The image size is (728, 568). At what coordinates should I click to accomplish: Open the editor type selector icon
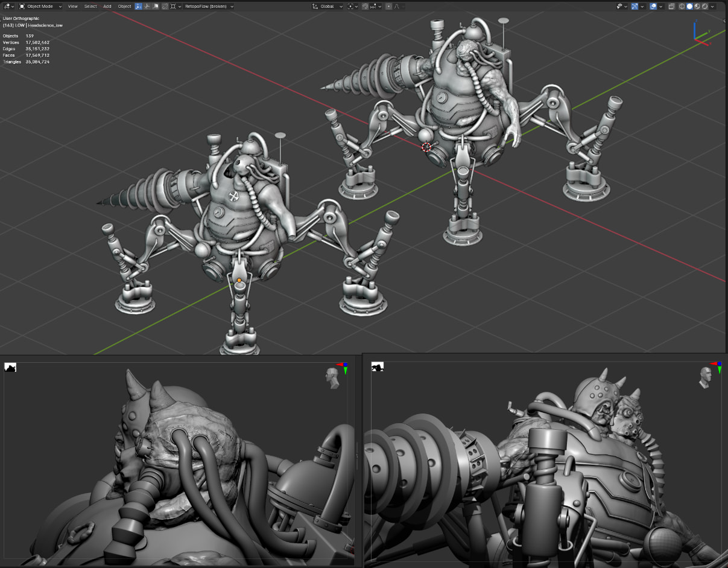click(8, 6)
